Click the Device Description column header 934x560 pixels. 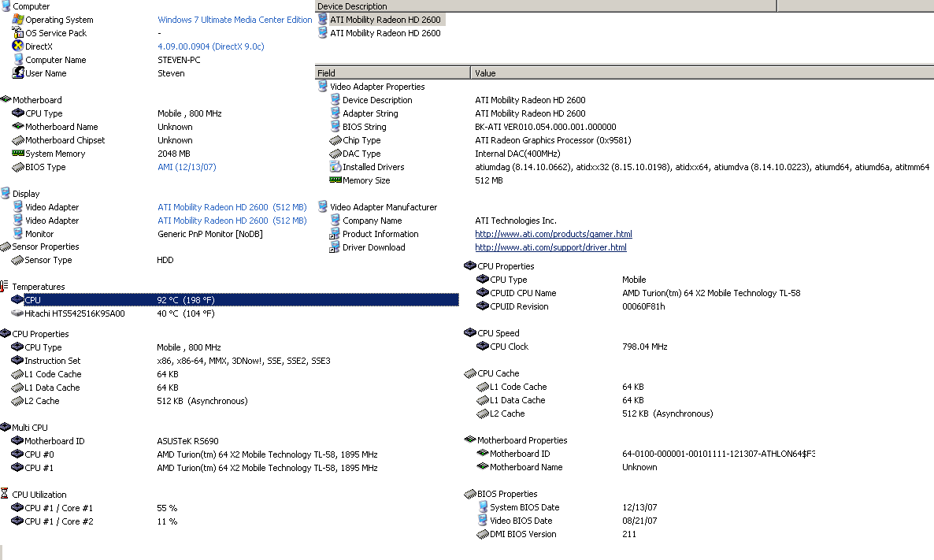(546, 6)
